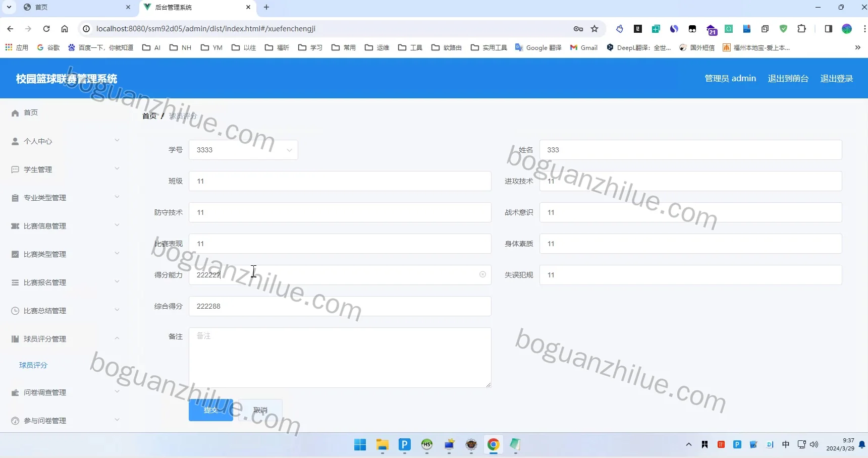This screenshot has width=868, height=458.
Task: Click the 进攻技术 input field
Action: coord(690,181)
